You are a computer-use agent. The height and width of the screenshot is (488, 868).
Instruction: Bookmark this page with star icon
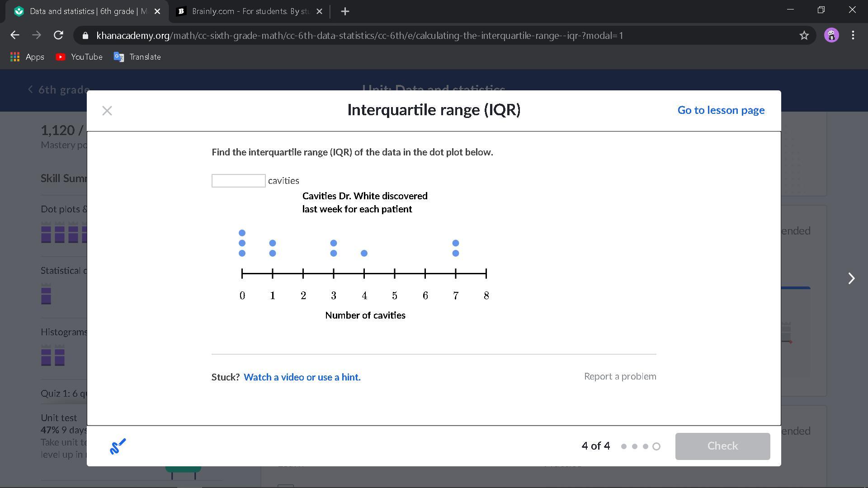(804, 35)
